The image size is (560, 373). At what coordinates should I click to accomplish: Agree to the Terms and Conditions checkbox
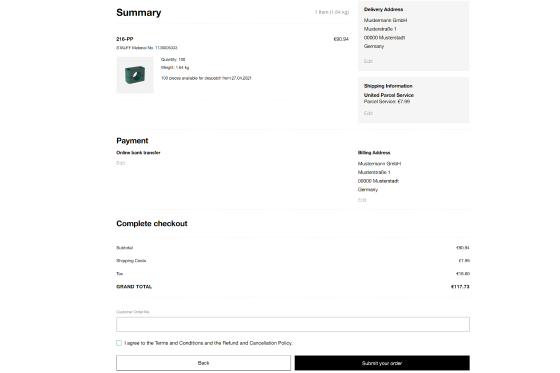(x=119, y=343)
